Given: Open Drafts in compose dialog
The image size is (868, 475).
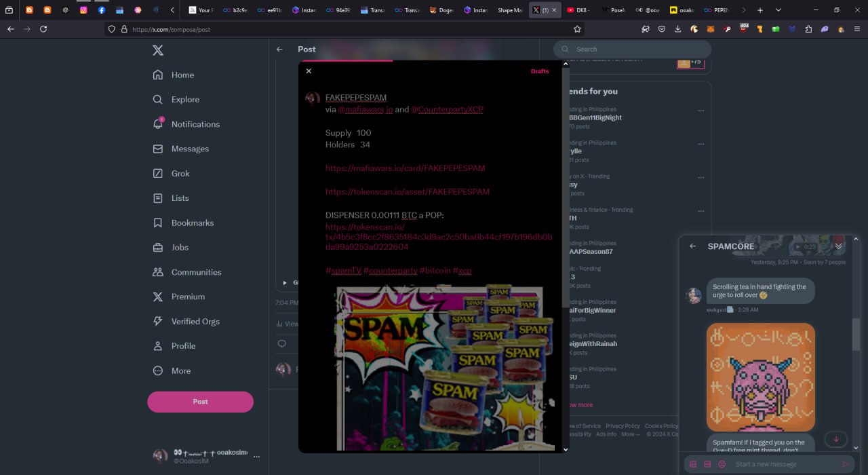Looking at the screenshot, I should point(540,71).
